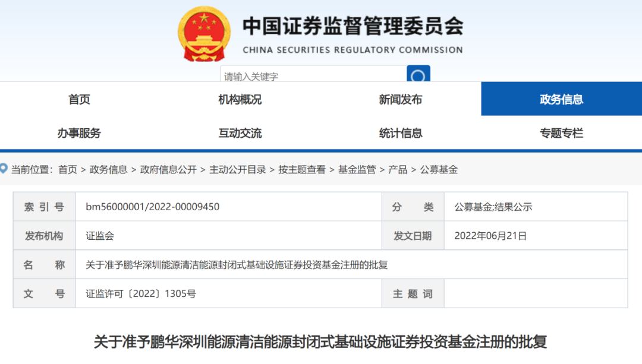642x364 pixels.
Task: Click the large article heading below the table
Action: (320, 342)
